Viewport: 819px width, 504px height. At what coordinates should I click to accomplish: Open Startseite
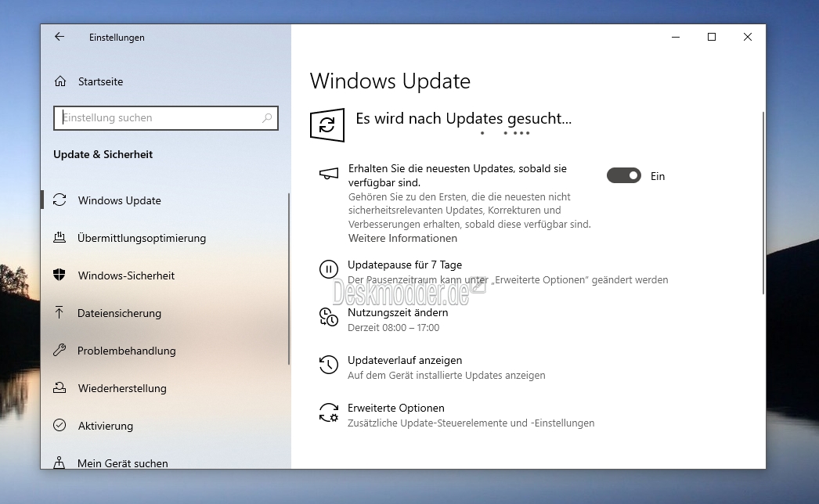click(101, 81)
